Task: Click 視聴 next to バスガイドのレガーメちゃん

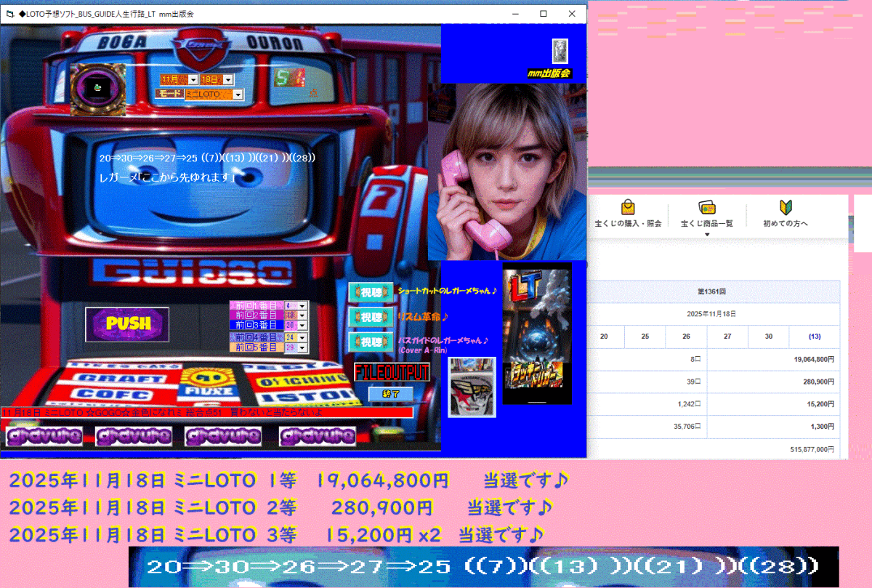Action: pos(371,342)
